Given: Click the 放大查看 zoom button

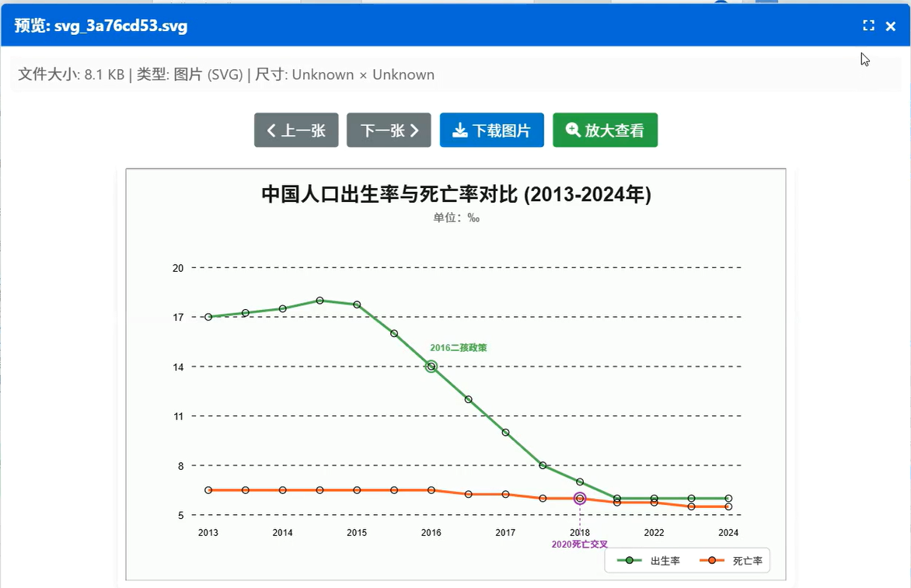Looking at the screenshot, I should (x=605, y=130).
